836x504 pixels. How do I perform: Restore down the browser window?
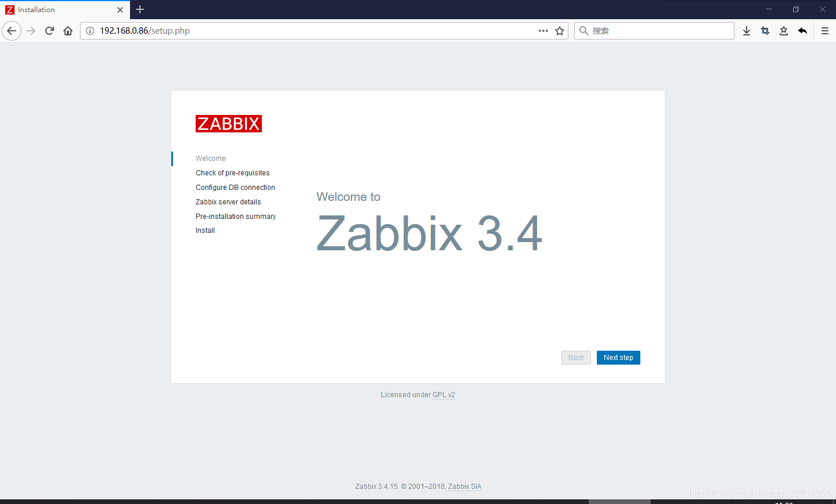point(796,9)
